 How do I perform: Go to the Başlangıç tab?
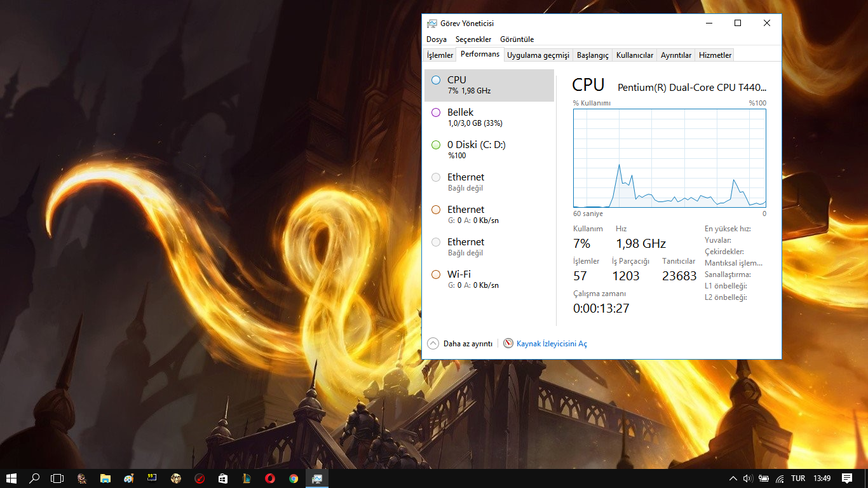click(x=593, y=55)
